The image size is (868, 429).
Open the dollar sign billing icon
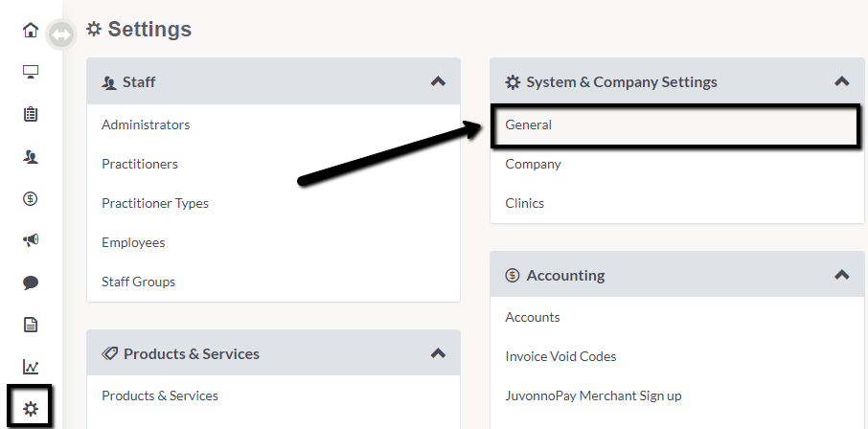click(x=31, y=198)
